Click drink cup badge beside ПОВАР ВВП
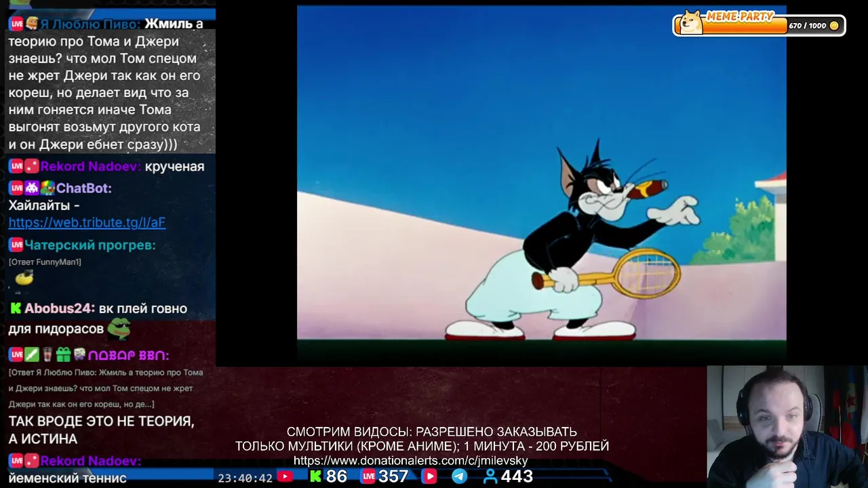 click(x=47, y=354)
